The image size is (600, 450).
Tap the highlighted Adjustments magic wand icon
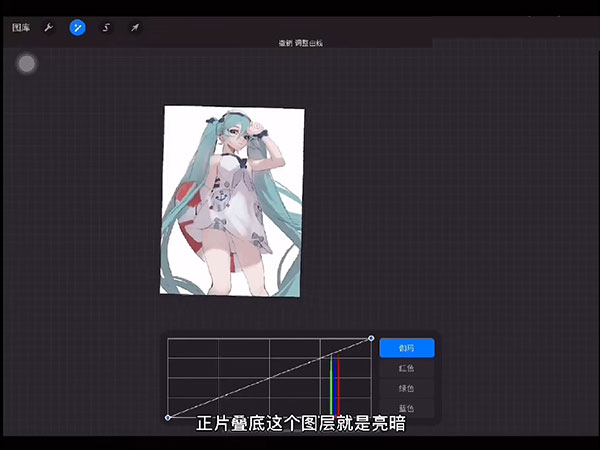(77, 28)
